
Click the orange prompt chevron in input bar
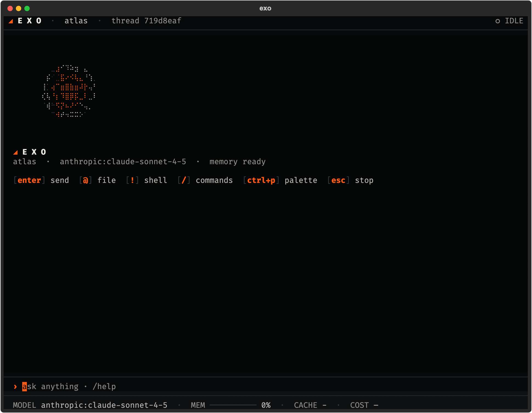(15, 387)
